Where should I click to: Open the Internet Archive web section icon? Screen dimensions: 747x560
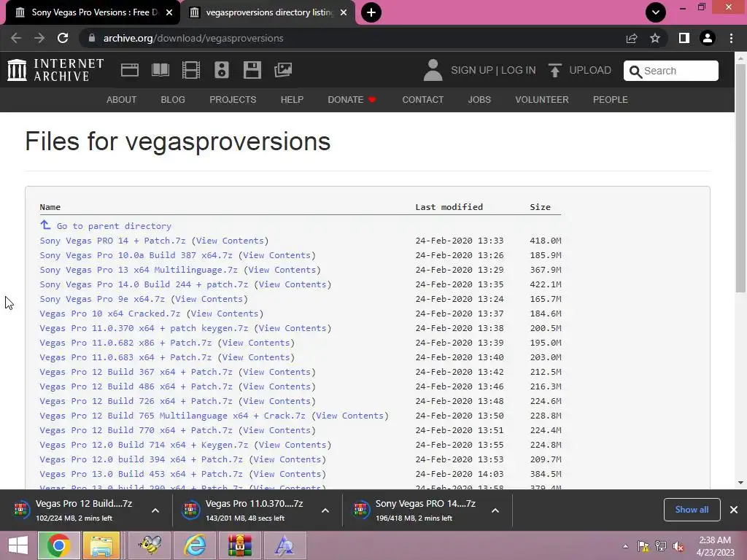(130, 70)
